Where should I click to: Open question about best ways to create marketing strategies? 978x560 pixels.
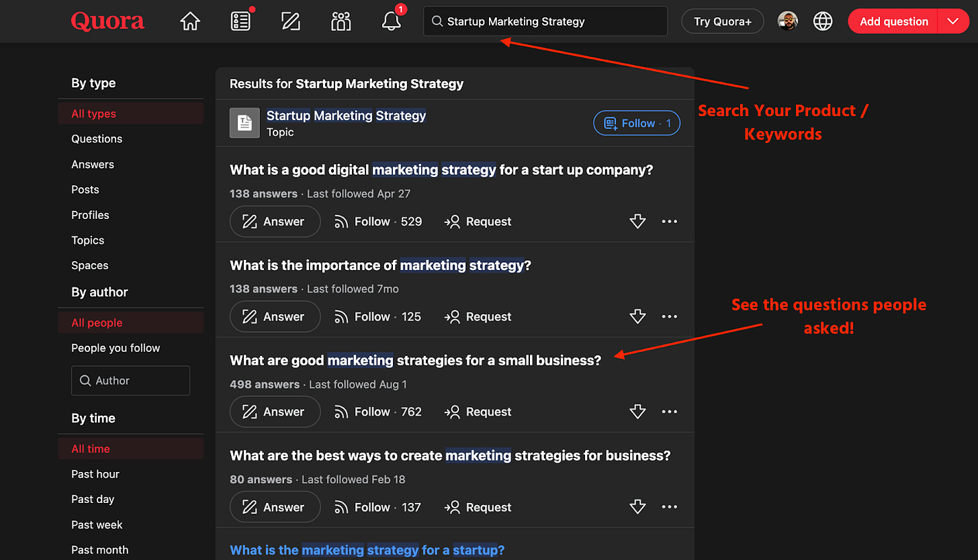pyautogui.click(x=450, y=456)
